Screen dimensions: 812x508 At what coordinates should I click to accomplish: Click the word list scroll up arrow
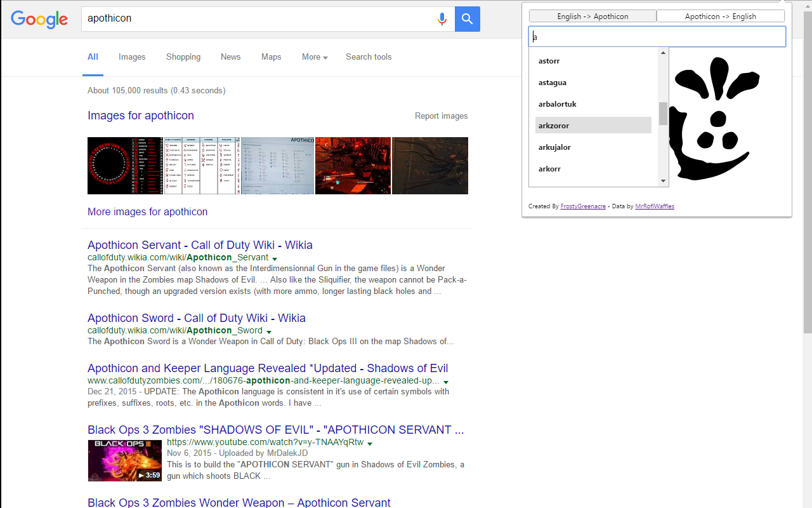coord(664,53)
